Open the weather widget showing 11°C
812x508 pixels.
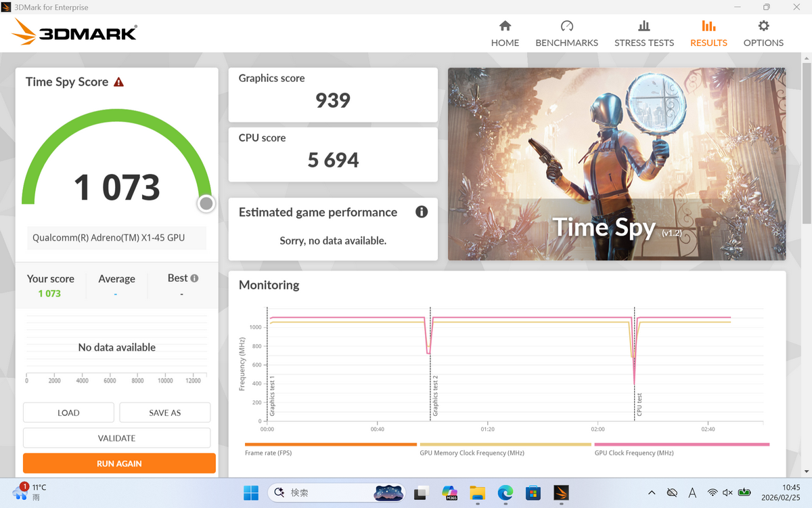point(30,492)
